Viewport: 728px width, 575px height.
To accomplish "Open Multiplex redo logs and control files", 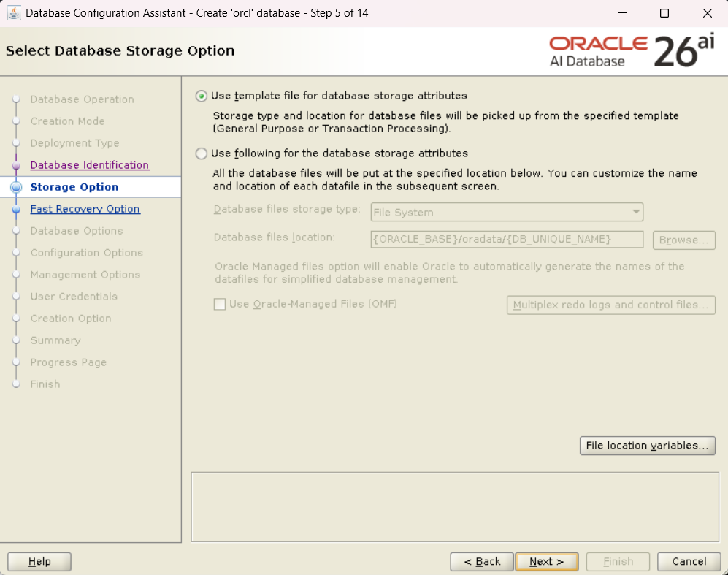I will pyautogui.click(x=610, y=305).
